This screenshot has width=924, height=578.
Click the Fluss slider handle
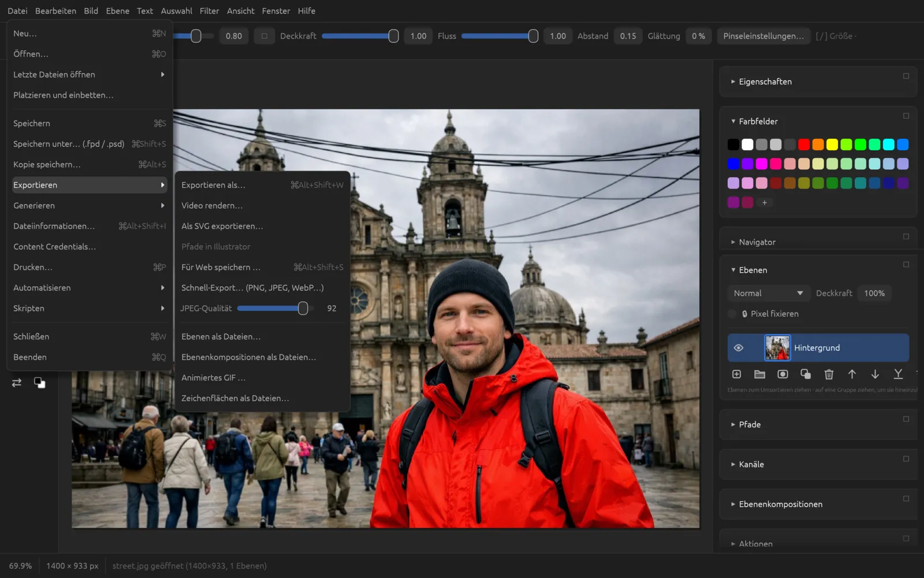pos(533,36)
